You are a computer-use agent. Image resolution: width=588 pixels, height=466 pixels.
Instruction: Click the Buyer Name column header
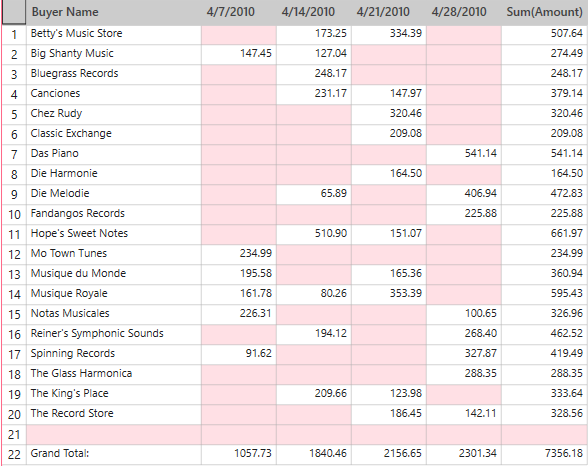click(114, 12)
